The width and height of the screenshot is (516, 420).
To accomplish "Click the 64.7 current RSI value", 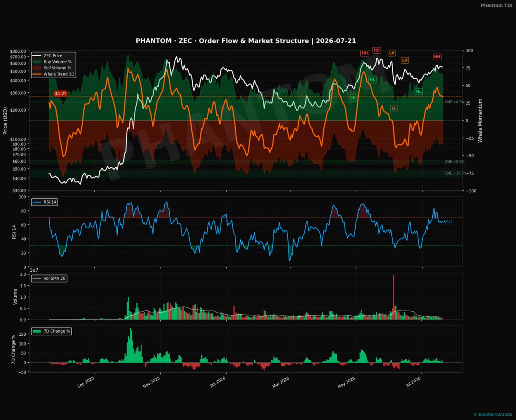I will (x=448, y=221).
